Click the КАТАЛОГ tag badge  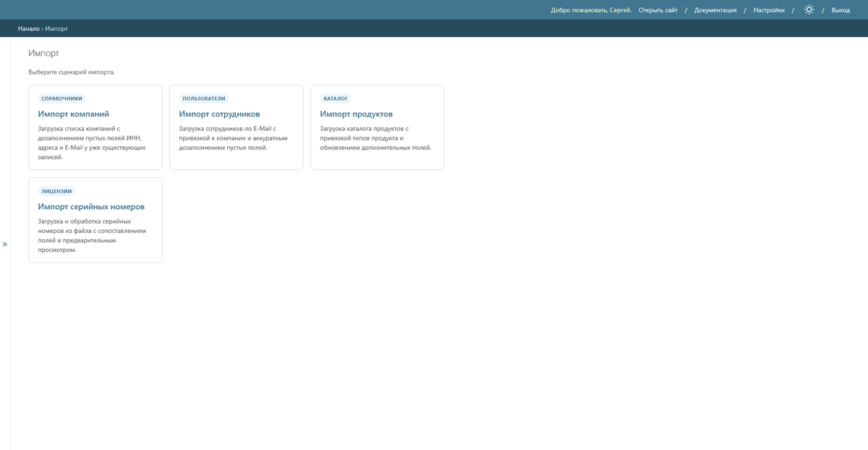[x=336, y=98]
